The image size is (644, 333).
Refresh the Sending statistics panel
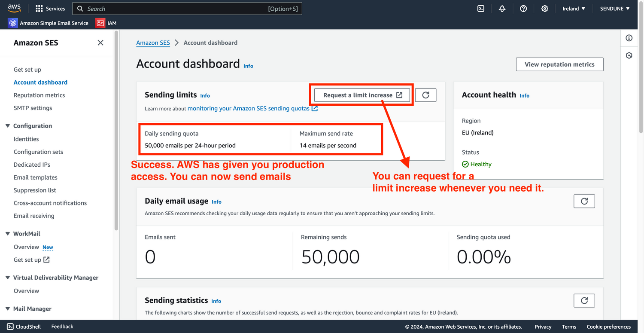point(584,301)
